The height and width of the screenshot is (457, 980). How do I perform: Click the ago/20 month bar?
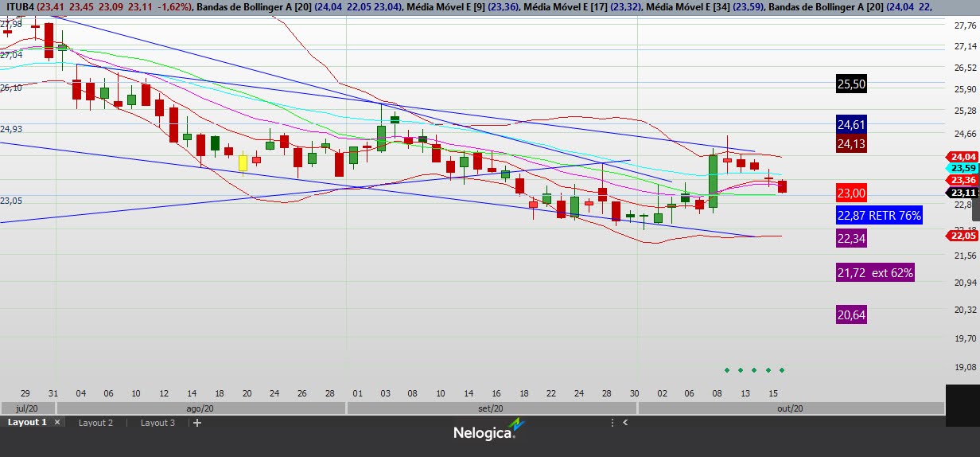[x=201, y=408]
